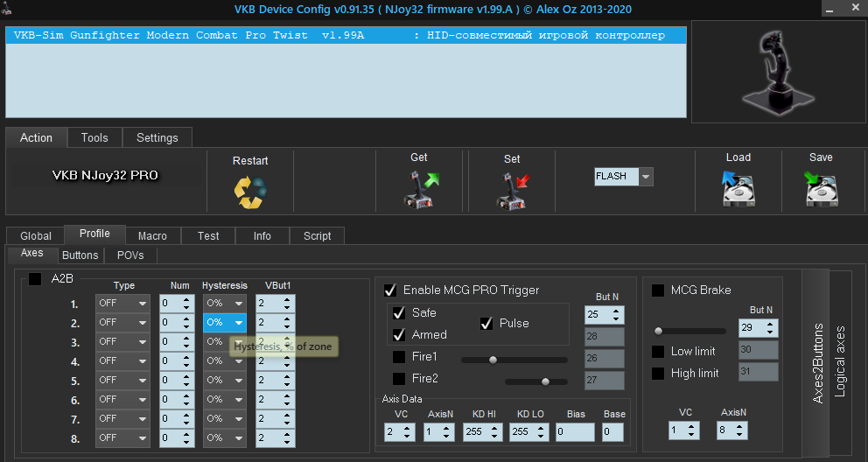This screenshot has width=868, height=462.
Task: Click the trigger But N field showing 25
Action: [605, 315]
